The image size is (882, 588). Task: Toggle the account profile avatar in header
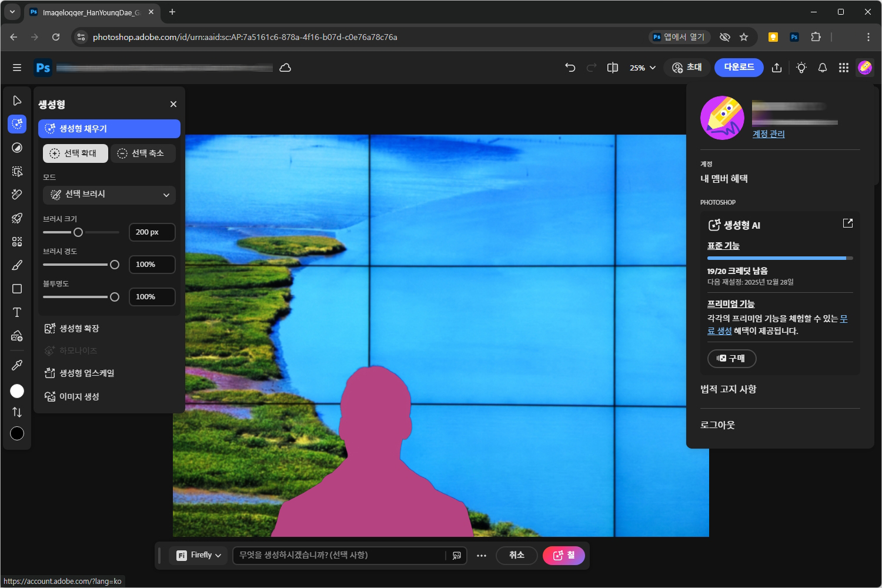865,68
